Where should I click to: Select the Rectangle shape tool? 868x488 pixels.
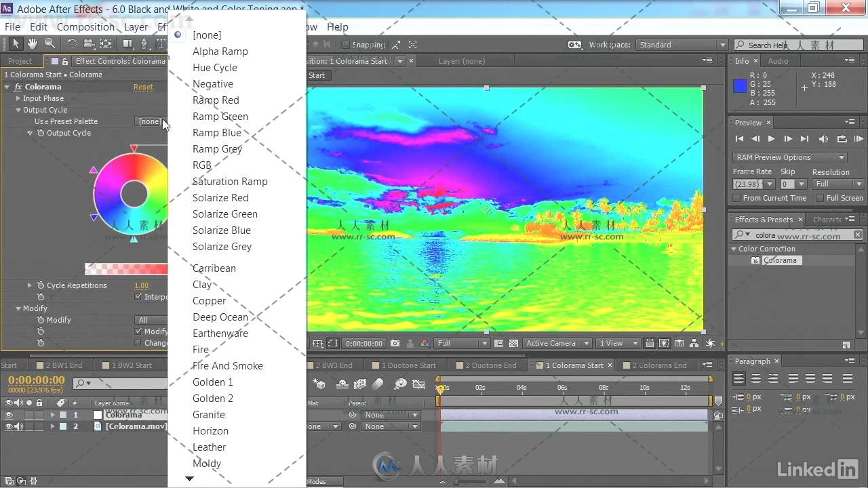tap(127, 44)
